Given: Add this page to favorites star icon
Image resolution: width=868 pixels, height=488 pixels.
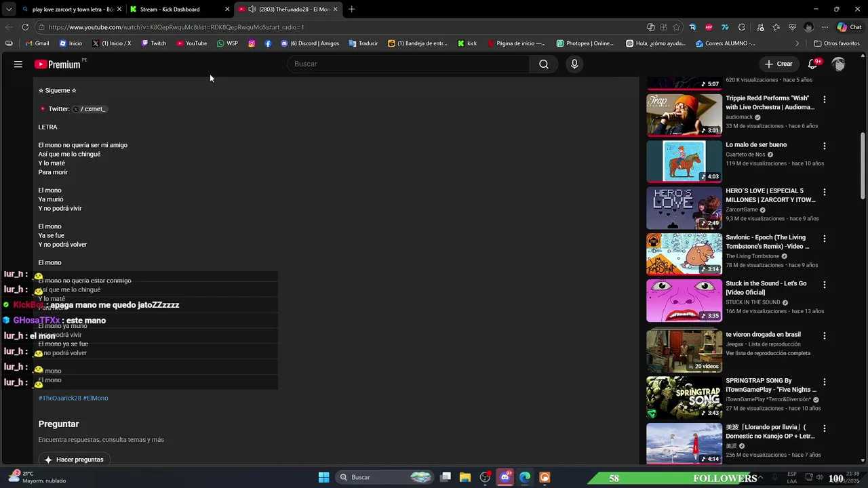Looking at the screenshot, I should [676, 27].
